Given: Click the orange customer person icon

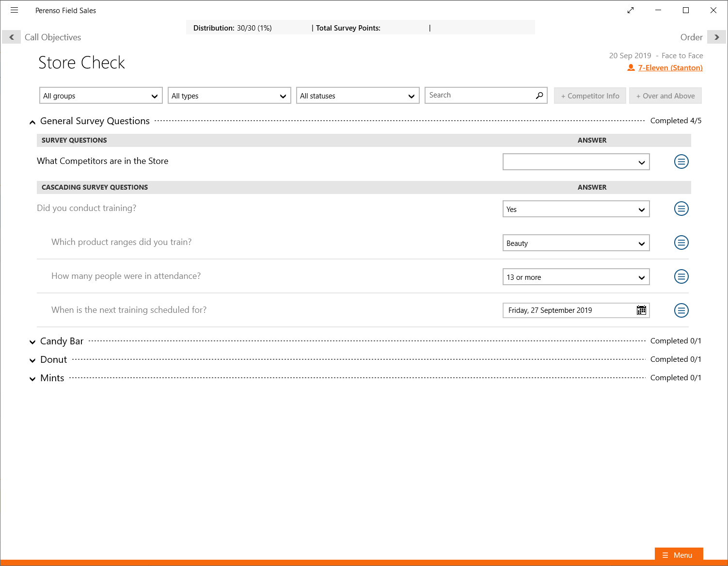Looking at the screenshot, I should click(x=631, y=68).
